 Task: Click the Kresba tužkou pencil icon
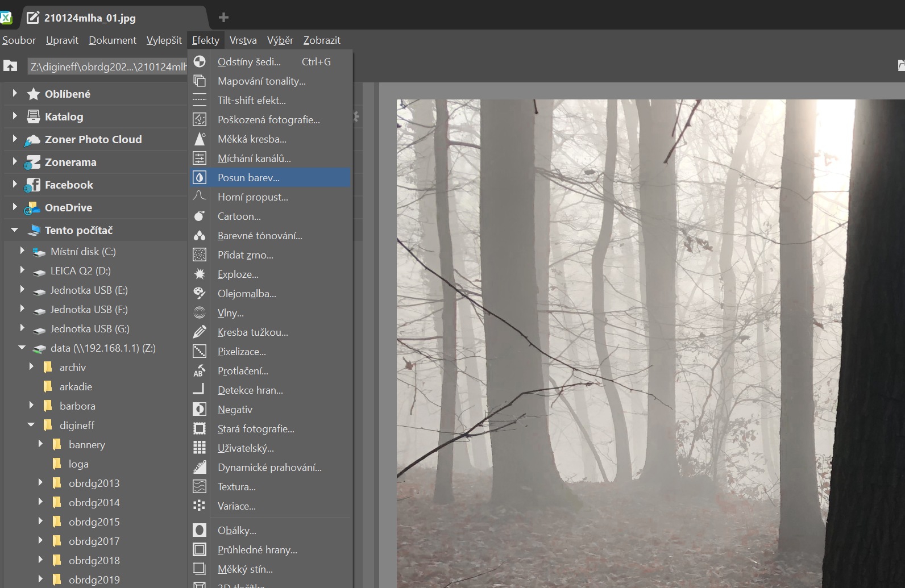click(200, 332)
